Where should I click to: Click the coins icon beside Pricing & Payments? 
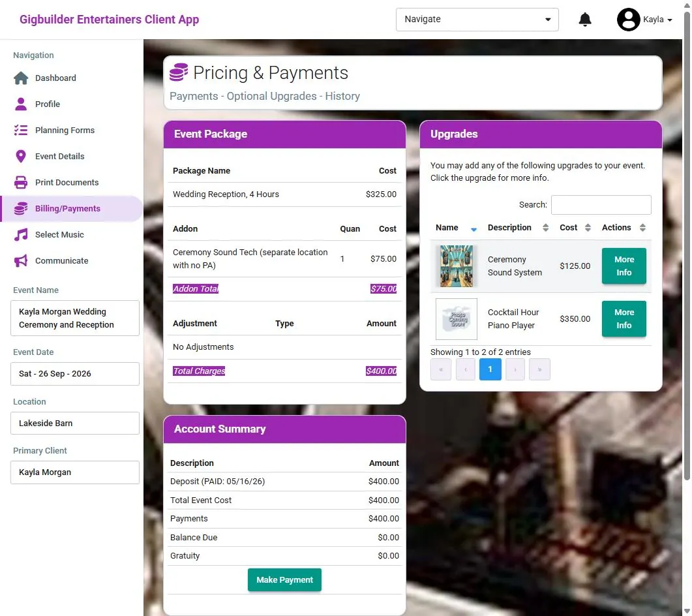179,72
